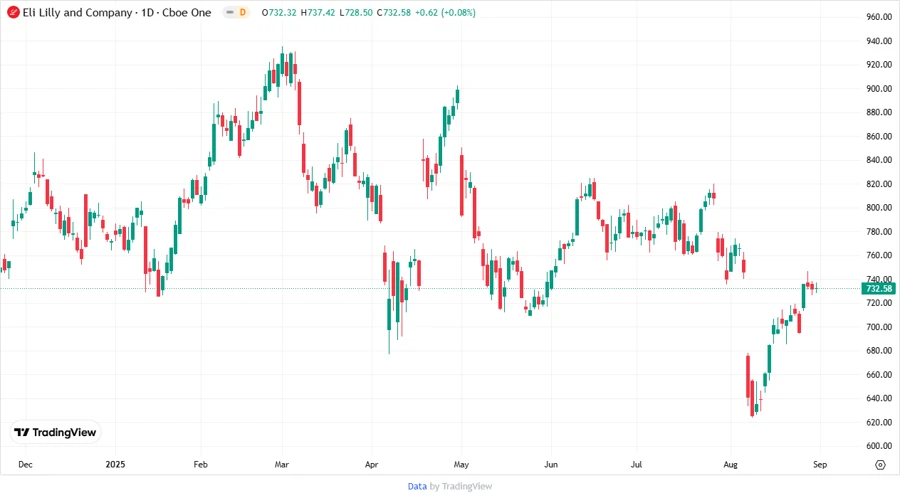The height and width of the screenshot is (498, 900).
Task: Open the chart settings gear icon
Action: pos(880,465)
